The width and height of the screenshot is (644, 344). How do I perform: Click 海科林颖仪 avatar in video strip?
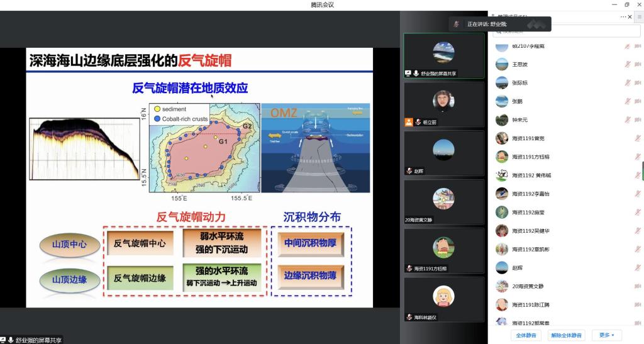(443, 295)
